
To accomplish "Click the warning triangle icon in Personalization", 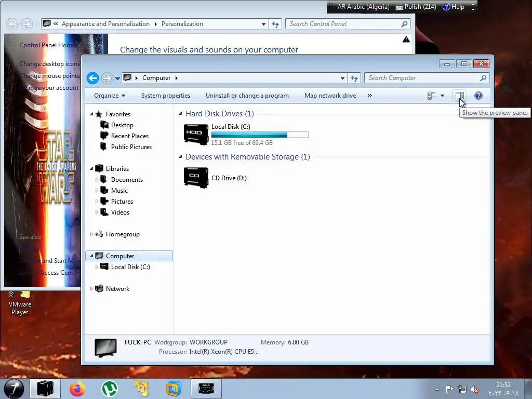I will pyautogui.click(x=406, y=39).
